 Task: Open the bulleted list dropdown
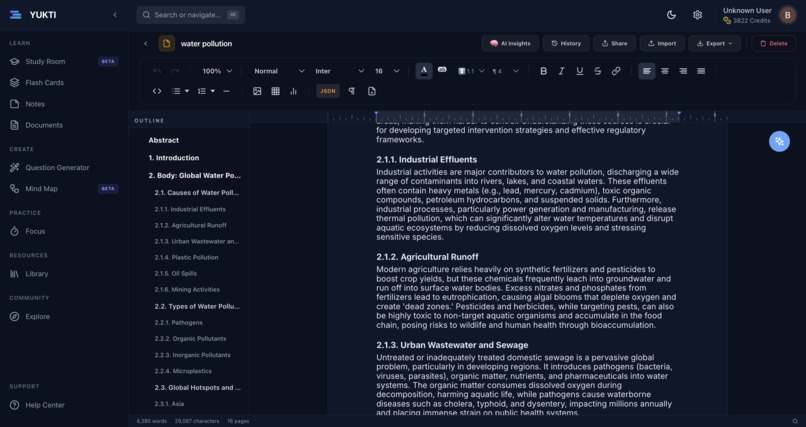[x=180, y=91]
